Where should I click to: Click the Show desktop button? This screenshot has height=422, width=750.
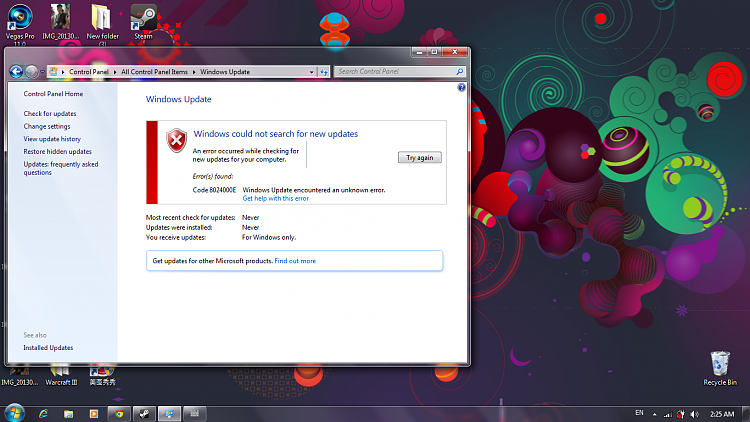[746, 414]
